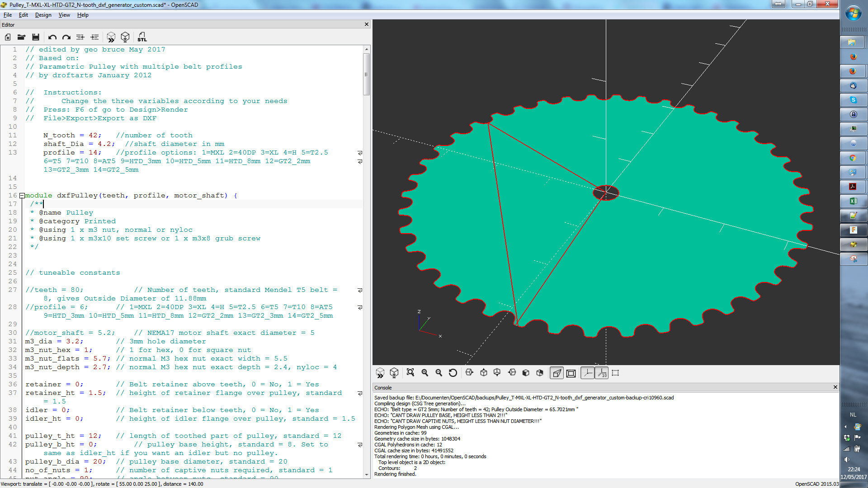Open the Design menu
The height and width of the screenshot is (488, 868).
pos(43,15)
